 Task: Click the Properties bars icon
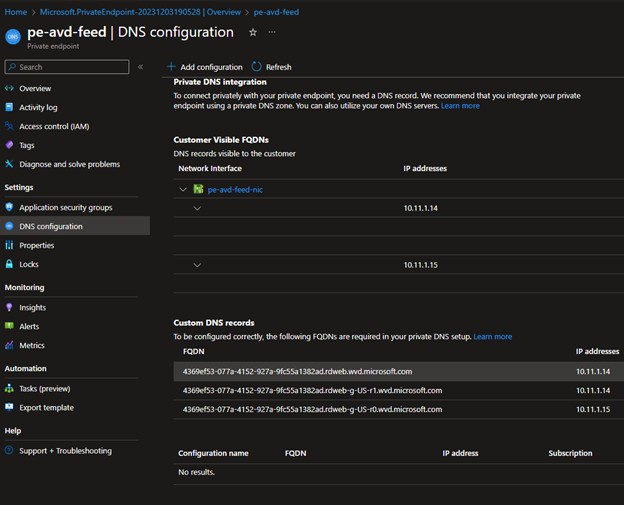(9, 245)
